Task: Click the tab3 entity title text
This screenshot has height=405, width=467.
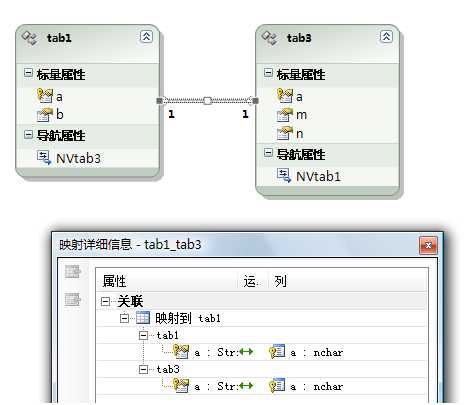Action: (x=299, y=38)
